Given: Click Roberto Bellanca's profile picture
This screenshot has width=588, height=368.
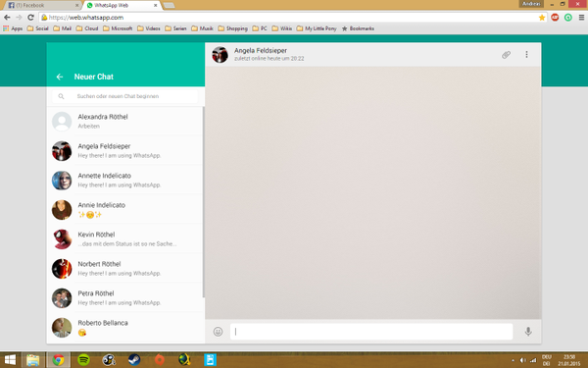Looking at the screenshot, I should [62, 328].
